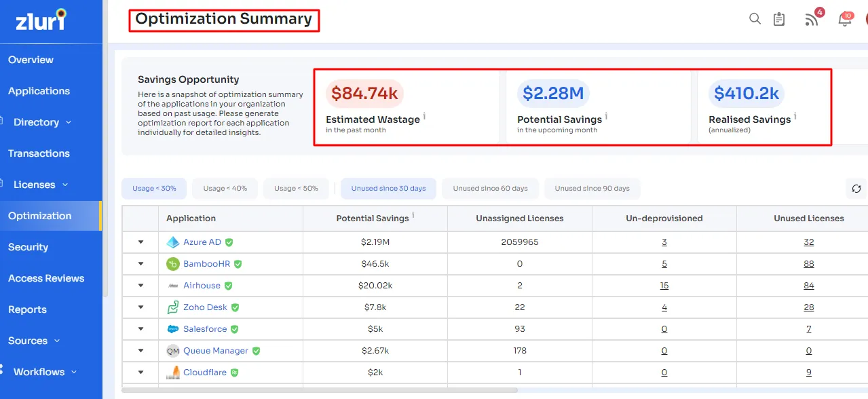868x399 pixels.
Task: Toggle the Unused since 30 days filter
Action: pyautogui.click(x=389, y=189)
